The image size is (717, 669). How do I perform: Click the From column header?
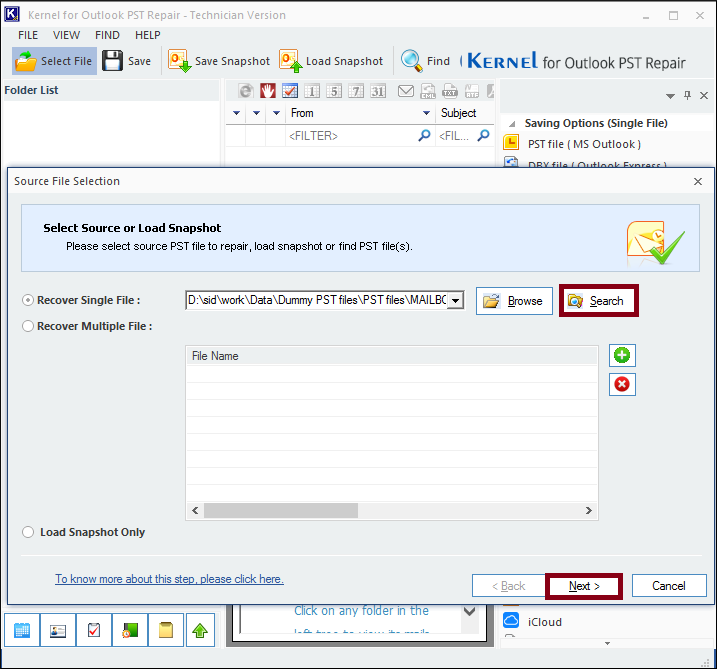(x=360, y=113)
